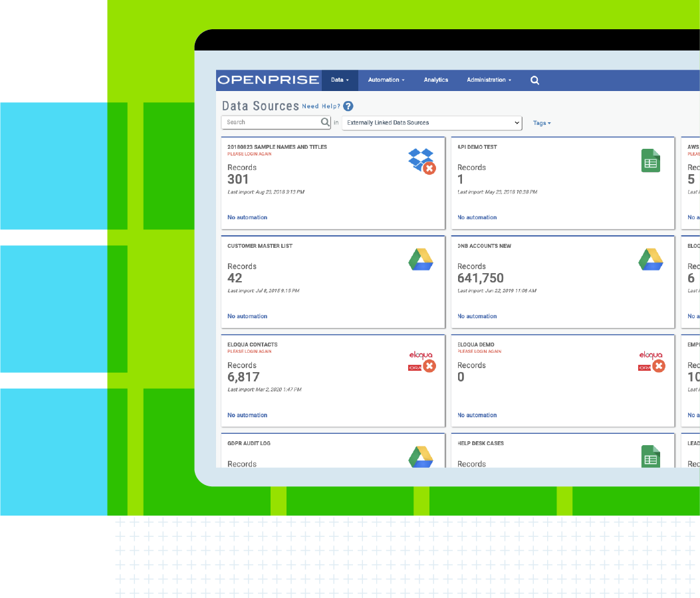Click Google Sheets icon on API Demo Test

pos(650,161)
